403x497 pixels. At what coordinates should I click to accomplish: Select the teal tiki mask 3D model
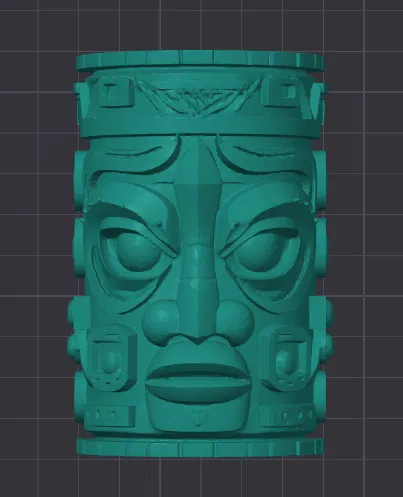(x=200, y=253)
